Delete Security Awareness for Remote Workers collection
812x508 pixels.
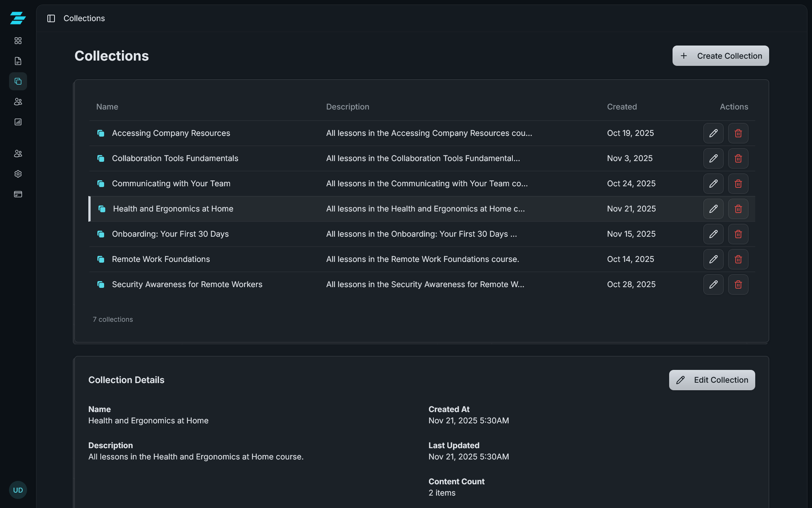(738, 284)
